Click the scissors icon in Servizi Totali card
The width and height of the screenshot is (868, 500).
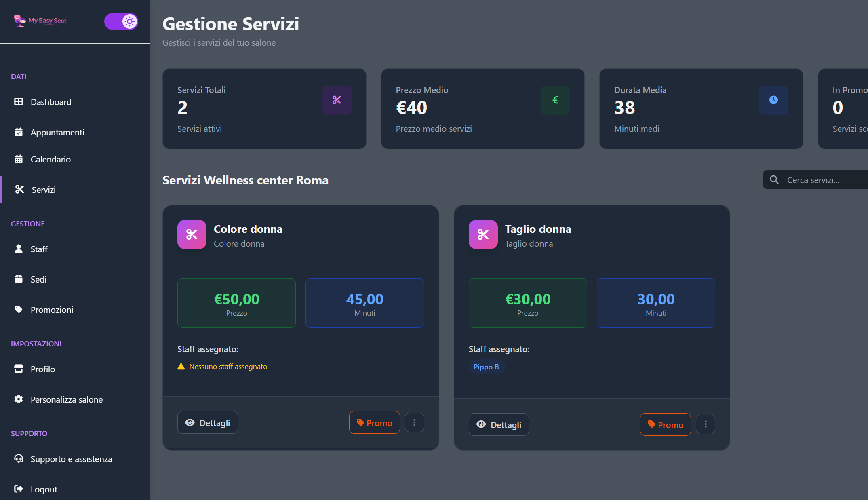point(337,100)
